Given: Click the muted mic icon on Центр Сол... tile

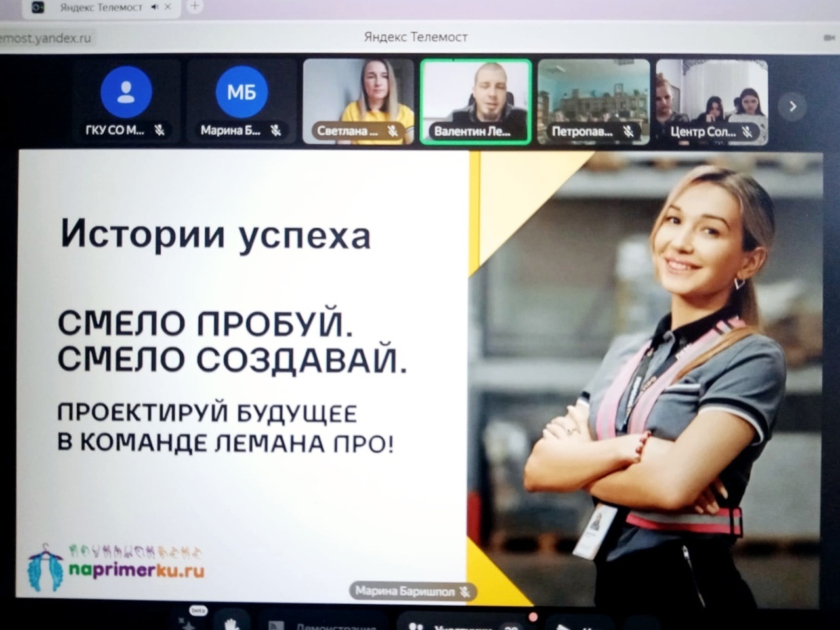Looking at the screenshot, I should click(x=747, y=132).
